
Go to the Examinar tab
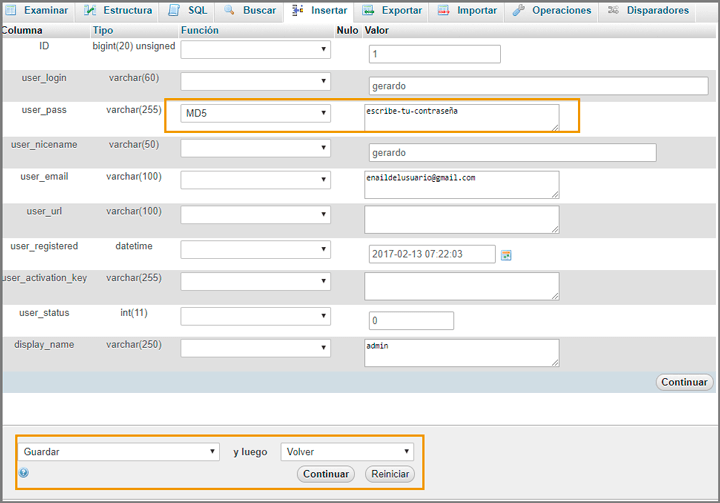37,11
